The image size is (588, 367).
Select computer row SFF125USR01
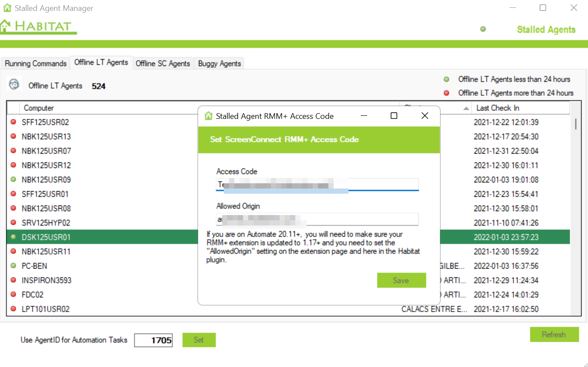(x=45, y=194)
